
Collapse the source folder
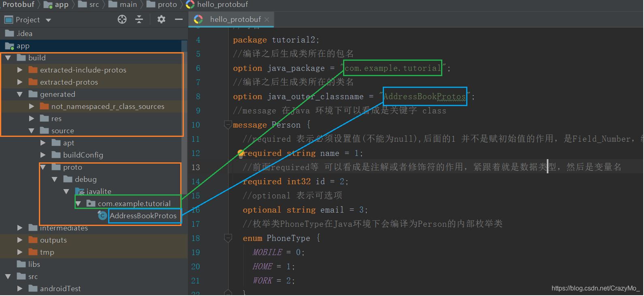point(31,131)
